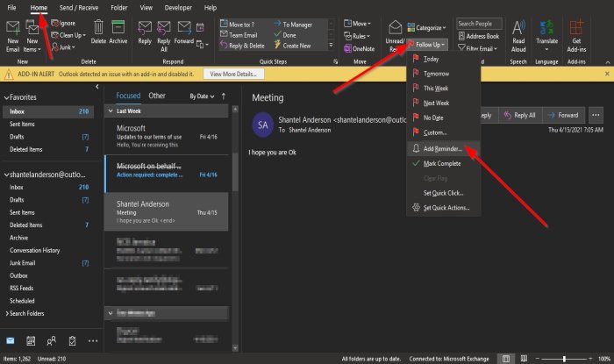614x364 pixels.
Task: Flag the message for Today
Action: 444,59
